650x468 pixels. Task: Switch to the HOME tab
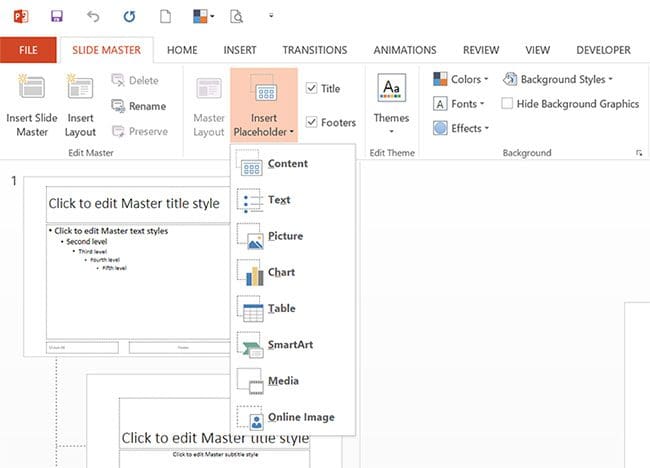182,50
